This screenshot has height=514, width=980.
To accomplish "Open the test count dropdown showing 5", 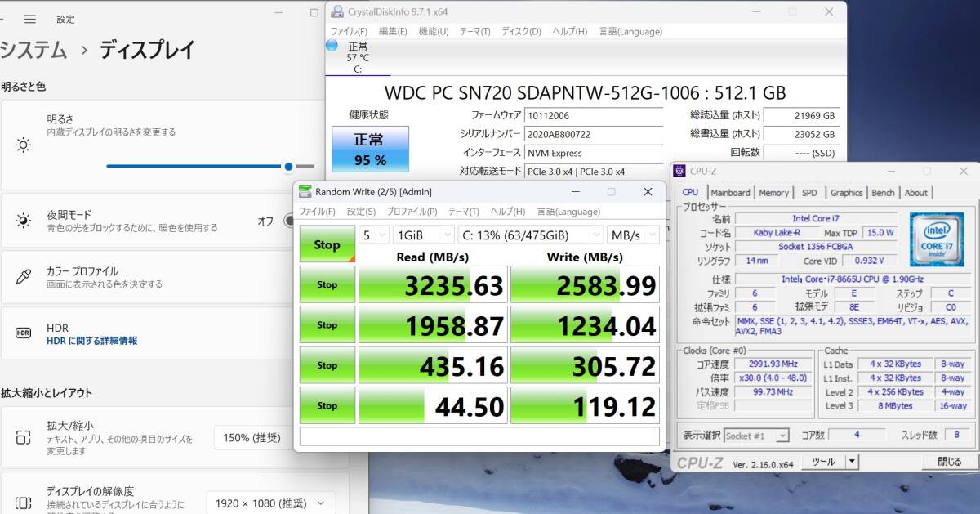I will 374,235.
